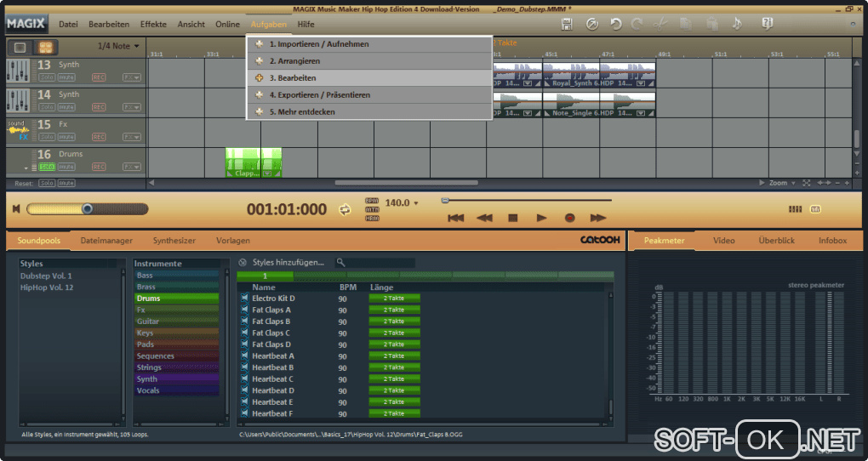Click the catooh logo

click(600, 240)
